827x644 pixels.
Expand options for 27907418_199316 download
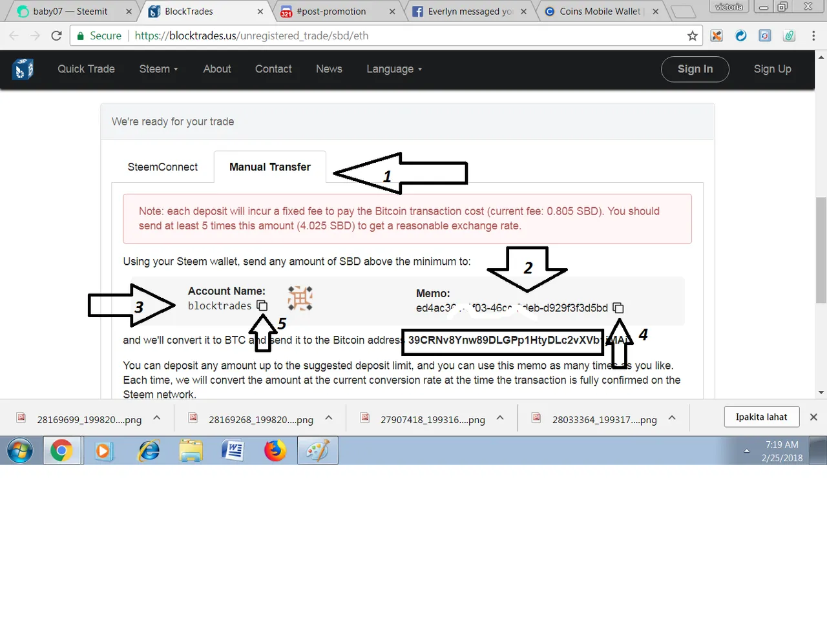(x=500, y=418)
